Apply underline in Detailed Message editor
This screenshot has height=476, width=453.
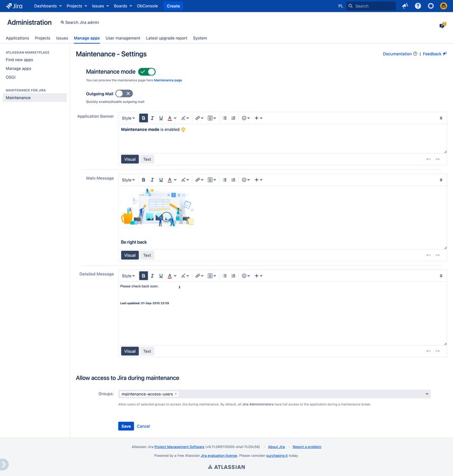[161, 276]
